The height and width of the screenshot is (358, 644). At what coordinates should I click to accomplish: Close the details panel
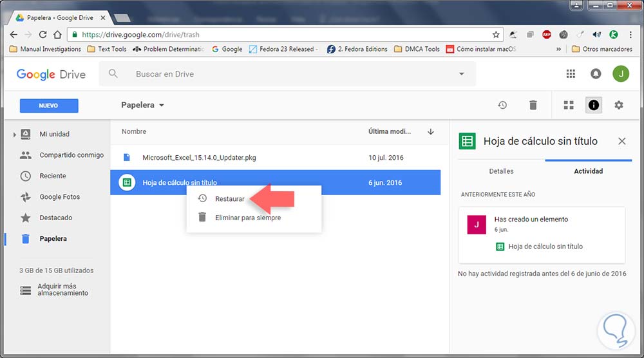coord(622,141)
